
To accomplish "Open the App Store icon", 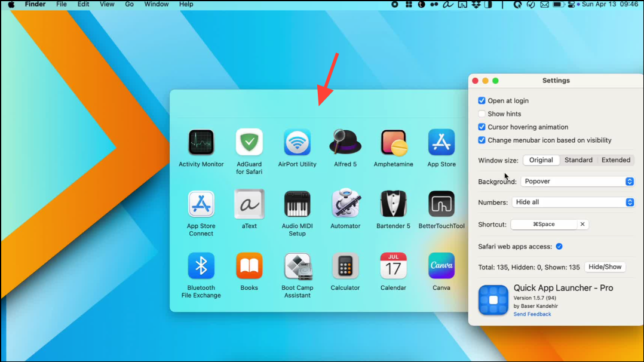I will point(441,142).
